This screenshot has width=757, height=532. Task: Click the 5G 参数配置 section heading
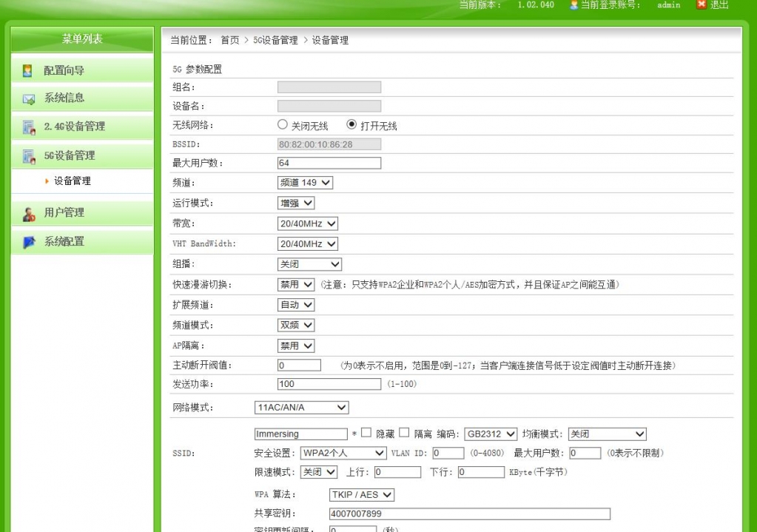(197, 69)
